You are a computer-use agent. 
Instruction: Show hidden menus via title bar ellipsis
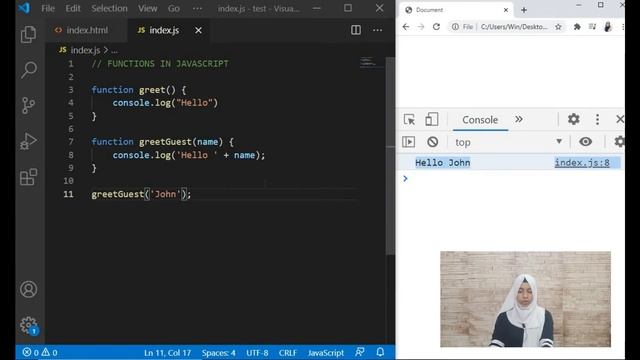coord(197,8)
